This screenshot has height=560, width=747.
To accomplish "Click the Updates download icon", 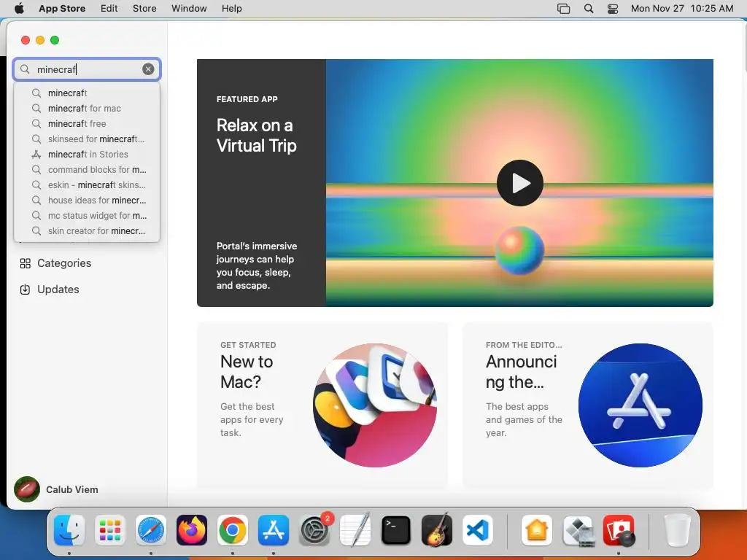I will tap(26, 289).
